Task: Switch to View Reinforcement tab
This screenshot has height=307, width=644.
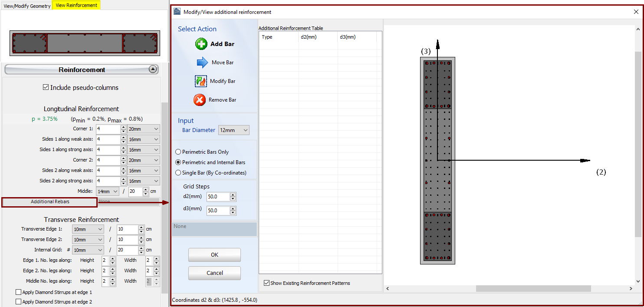Action: (x=76, y=5)
